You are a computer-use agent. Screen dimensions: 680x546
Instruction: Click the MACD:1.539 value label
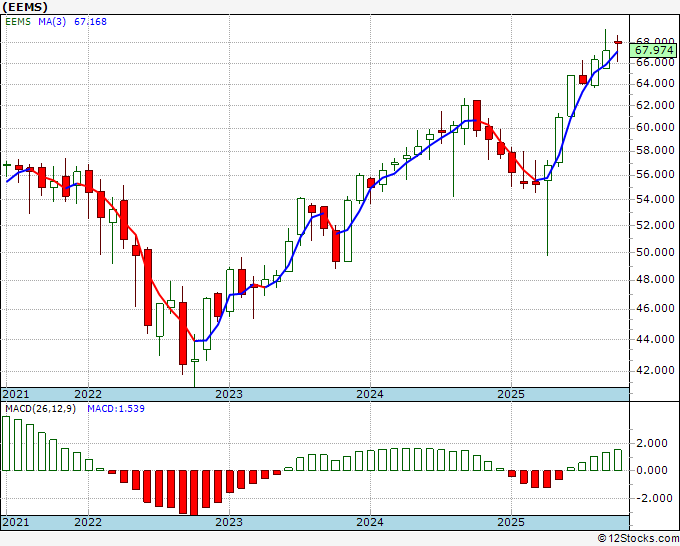(x=116, y=409)
